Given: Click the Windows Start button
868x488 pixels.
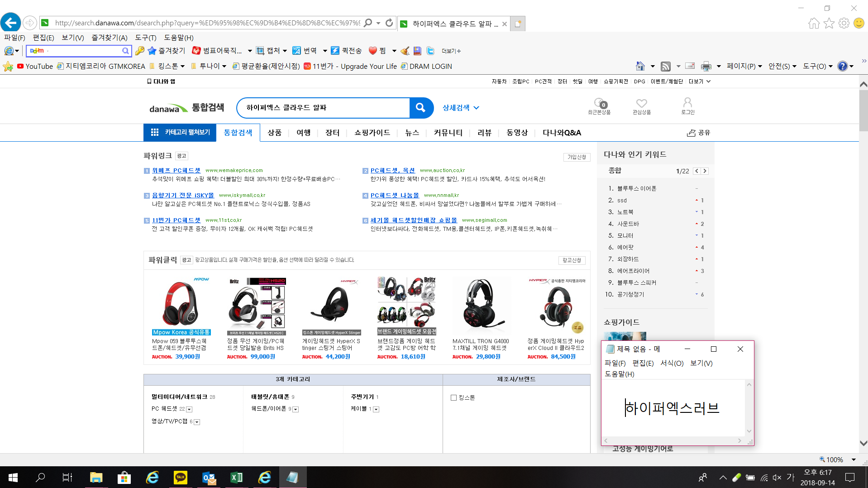Looking at the screenshot, I should click(13, 477).
